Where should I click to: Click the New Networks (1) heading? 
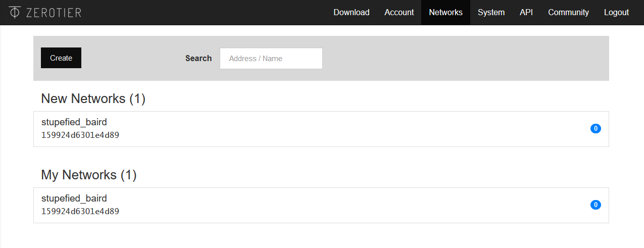tap(93, 98)
